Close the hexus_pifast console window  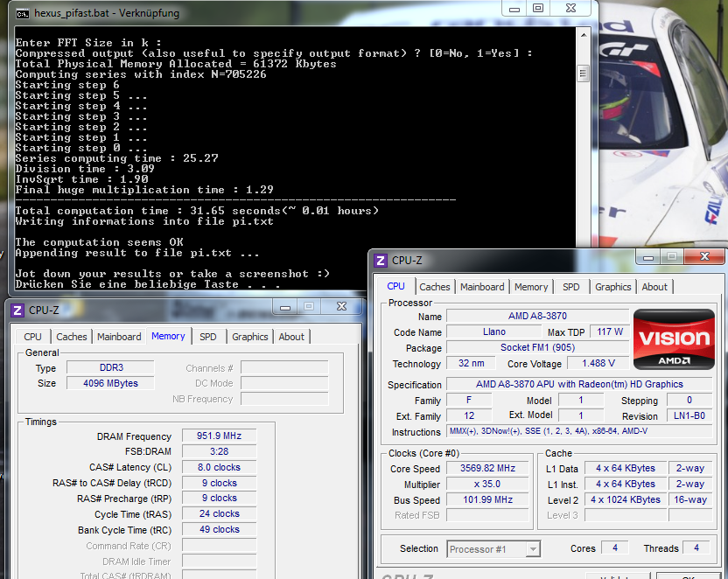point(571,9)
